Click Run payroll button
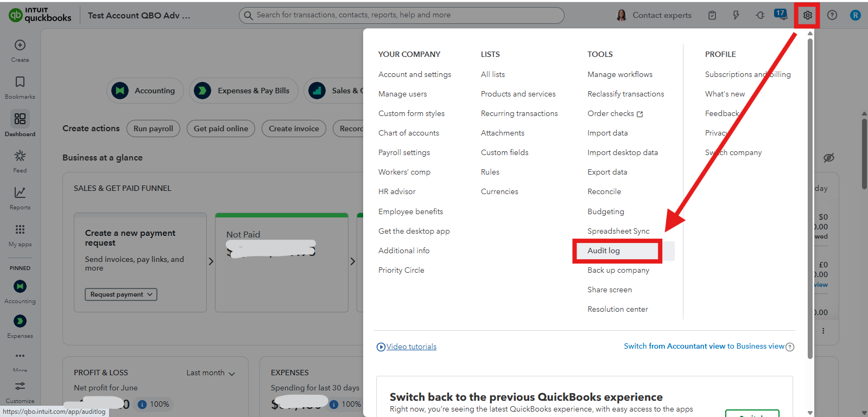Image resolution: width=868 pixels, height=417 pixels. pyautogui.click(x=154, y=129)
